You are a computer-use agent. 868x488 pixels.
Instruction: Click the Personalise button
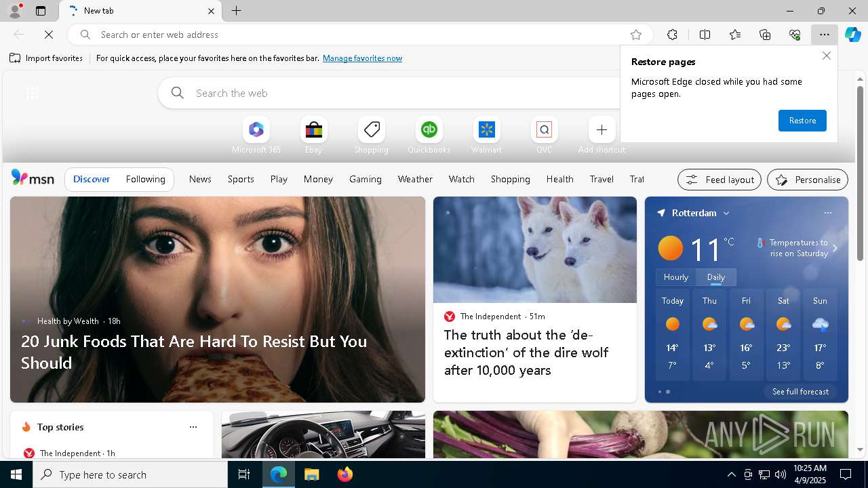pyautogui.click(x=808, y=180)
